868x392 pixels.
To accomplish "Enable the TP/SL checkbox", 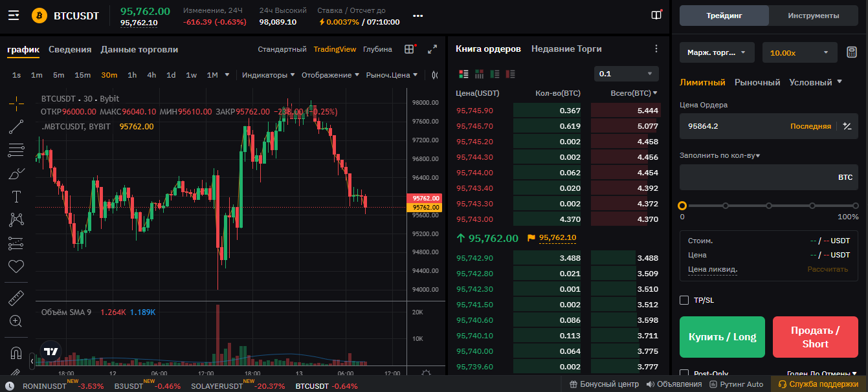I will click(684, 300).
